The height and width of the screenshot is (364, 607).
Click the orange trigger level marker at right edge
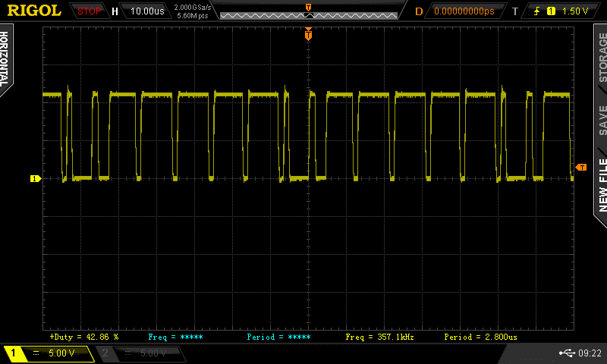[581, 167]
